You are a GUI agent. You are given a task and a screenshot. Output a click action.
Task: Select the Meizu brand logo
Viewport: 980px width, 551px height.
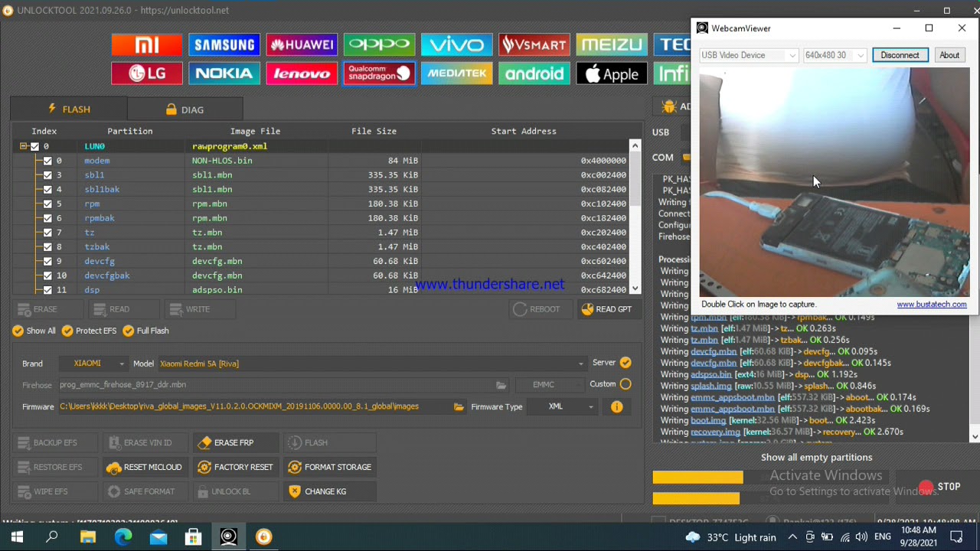611,45
